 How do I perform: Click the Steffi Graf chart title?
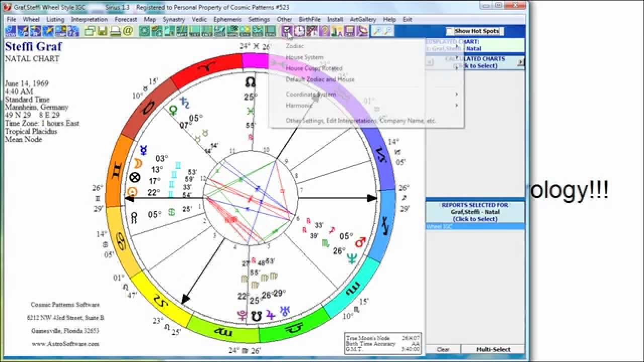(33, 47)
